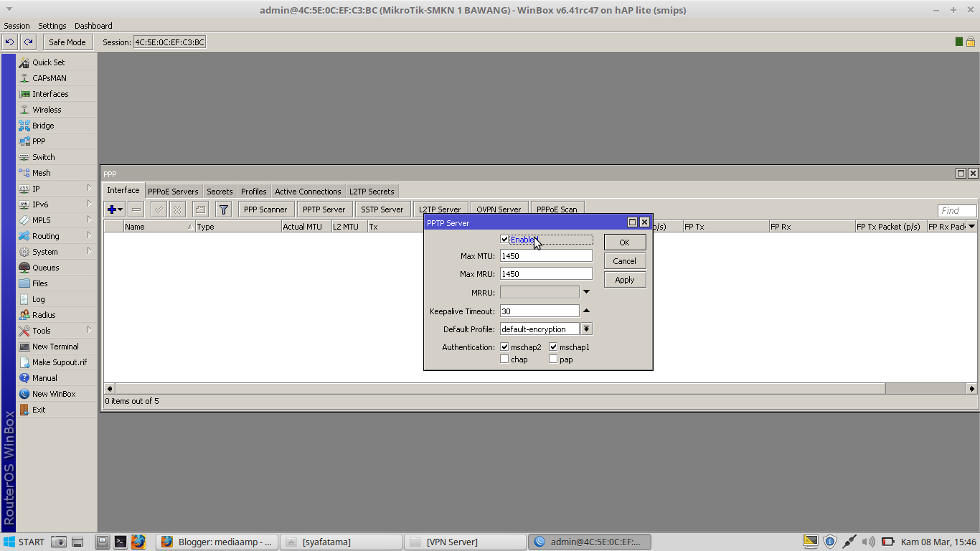The width and height of the screenshot is (980, 551).
Task: Click Exit in the sidebar
Action: click(x=57, y=410)
